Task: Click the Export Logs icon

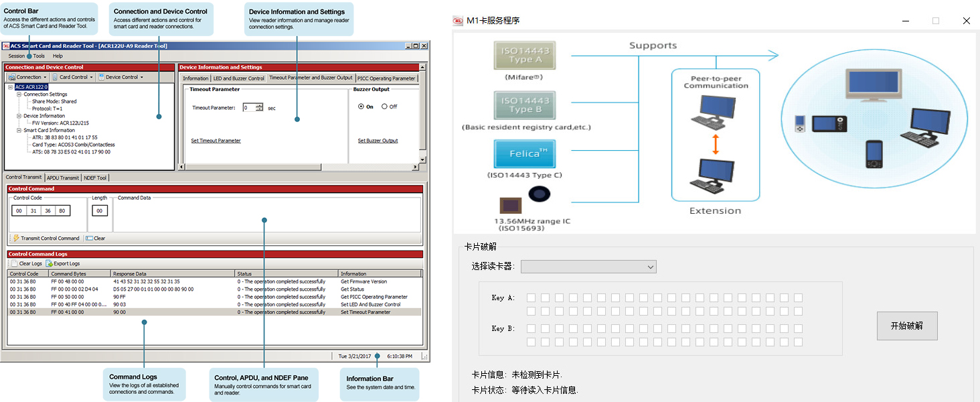Action: click(x=49, y=264)
